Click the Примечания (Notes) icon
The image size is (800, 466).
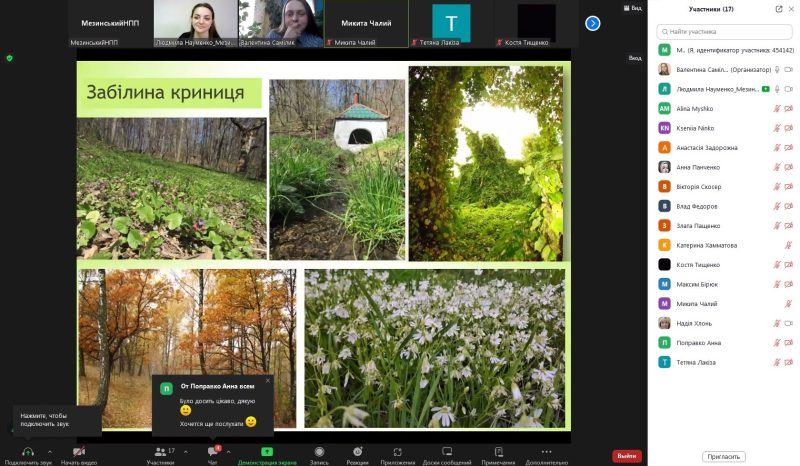pyautogui.click(x=498, y=453)
